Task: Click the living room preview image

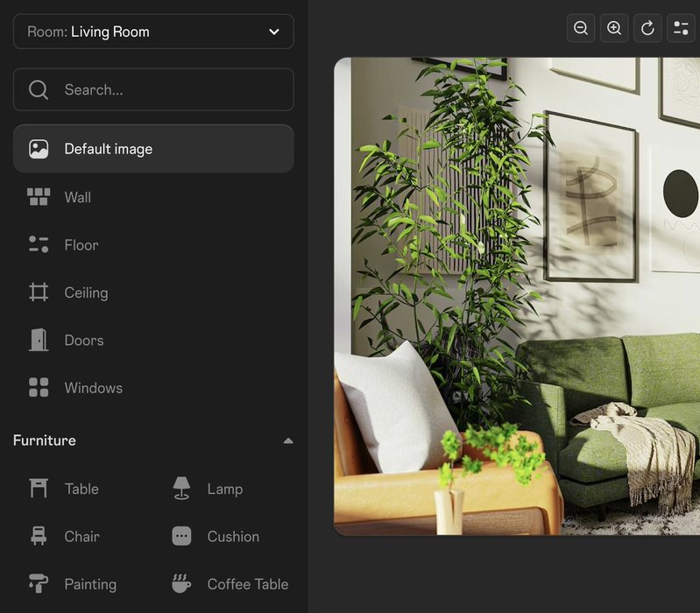Action: tap(517, 296)
